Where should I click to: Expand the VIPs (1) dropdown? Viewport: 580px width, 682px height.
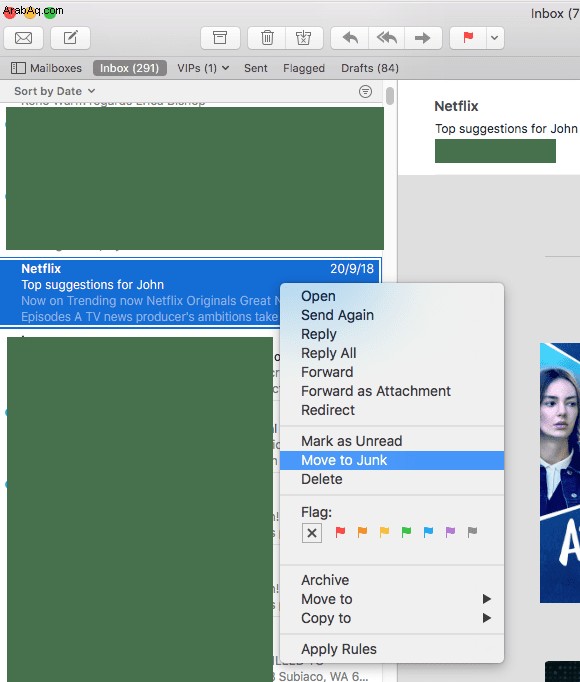[x=203, y=68]
